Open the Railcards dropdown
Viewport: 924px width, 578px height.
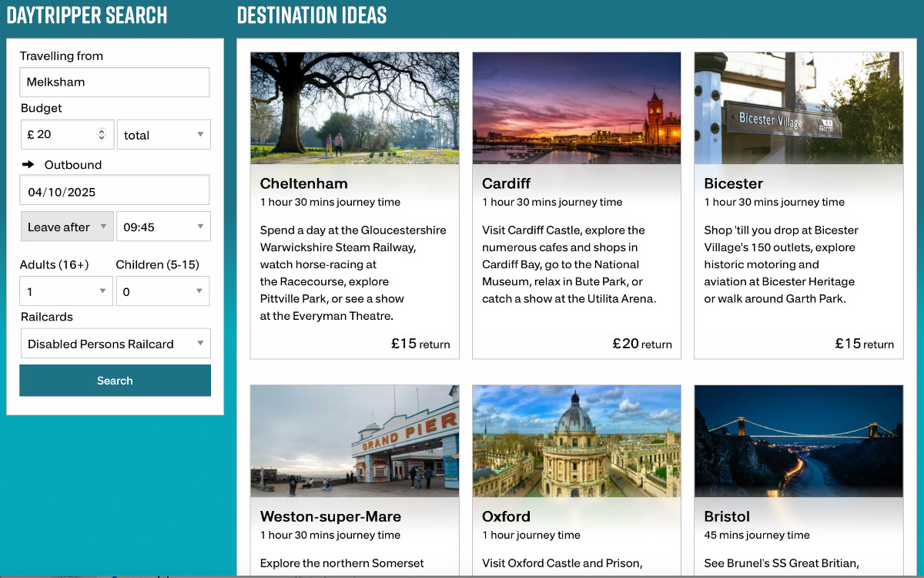[115, 344]
